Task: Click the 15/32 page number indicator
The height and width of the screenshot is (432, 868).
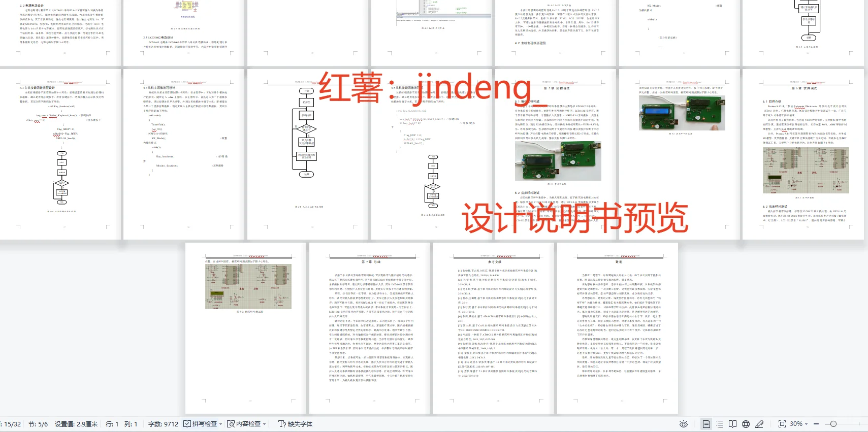Action: [12, 424]
